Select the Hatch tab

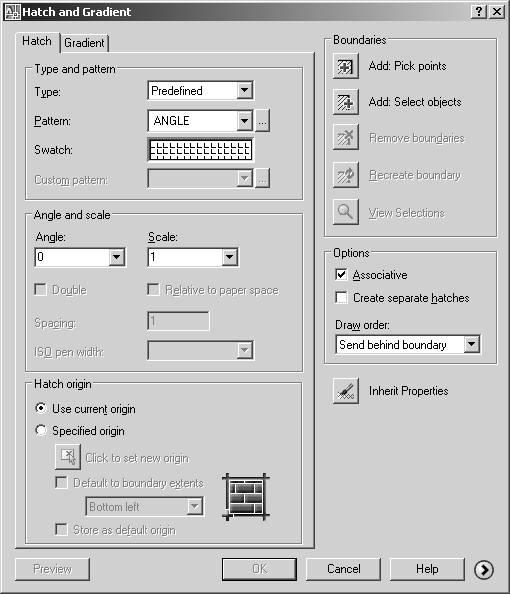pos(37,41)
